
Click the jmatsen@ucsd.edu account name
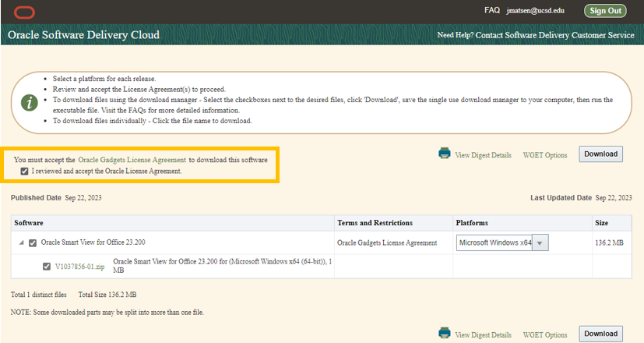534,11
